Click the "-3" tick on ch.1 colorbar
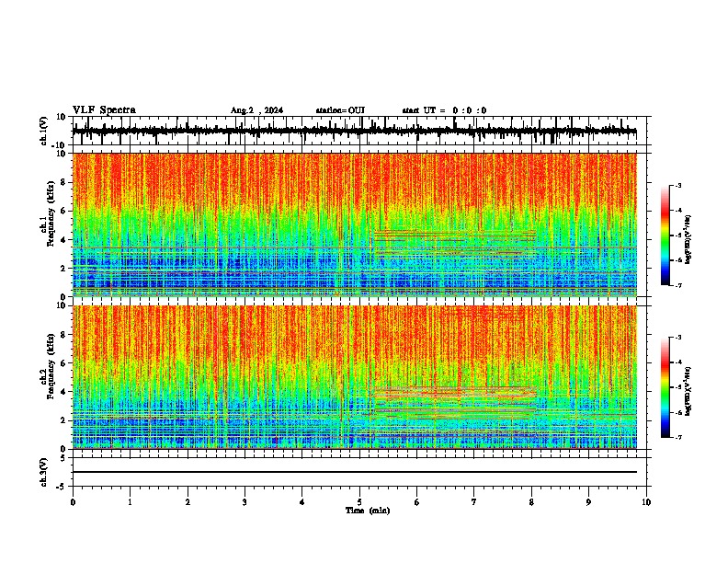 pos(678,185)
